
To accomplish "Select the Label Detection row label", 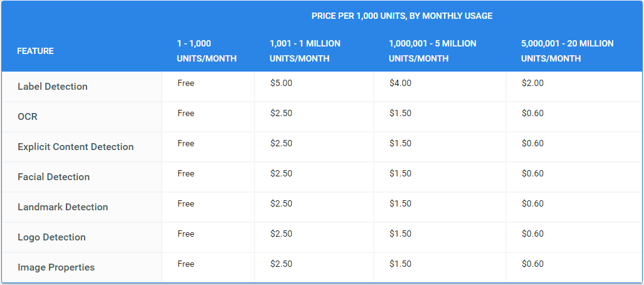I will (x=53, y=87).
